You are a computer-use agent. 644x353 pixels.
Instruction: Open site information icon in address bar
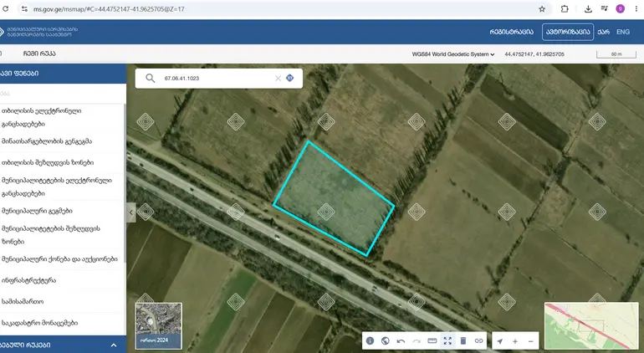click(x=24, y=8)
